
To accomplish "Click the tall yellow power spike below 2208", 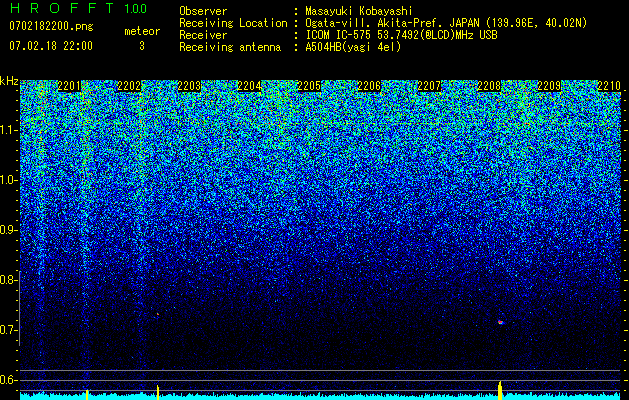I will (x=500, y=391).
